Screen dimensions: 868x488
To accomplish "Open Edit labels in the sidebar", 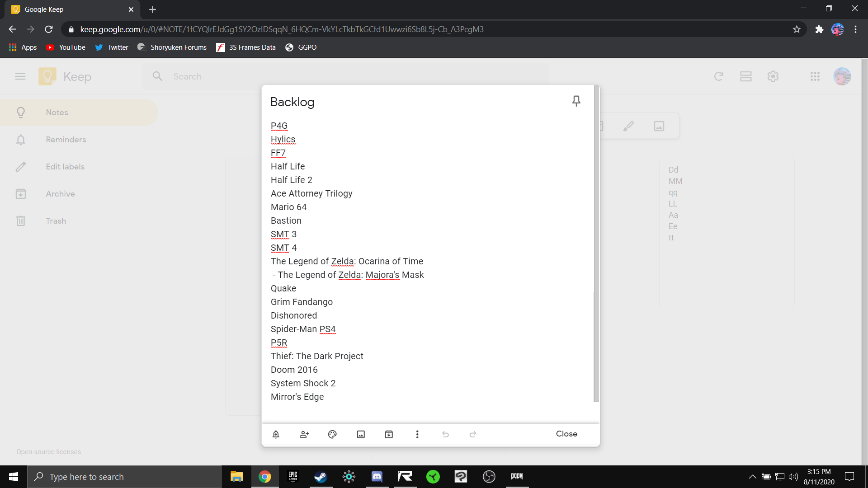I will pyautogui.click(x=79, y=167).
